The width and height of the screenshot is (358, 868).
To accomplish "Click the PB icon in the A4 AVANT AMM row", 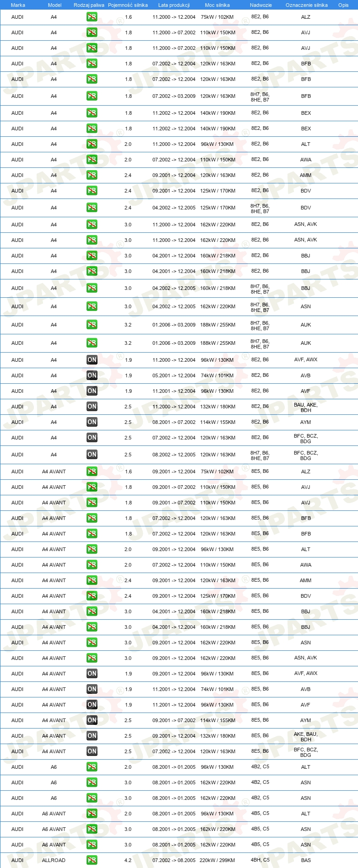I will pyautogui.click(x=92, y=580).
